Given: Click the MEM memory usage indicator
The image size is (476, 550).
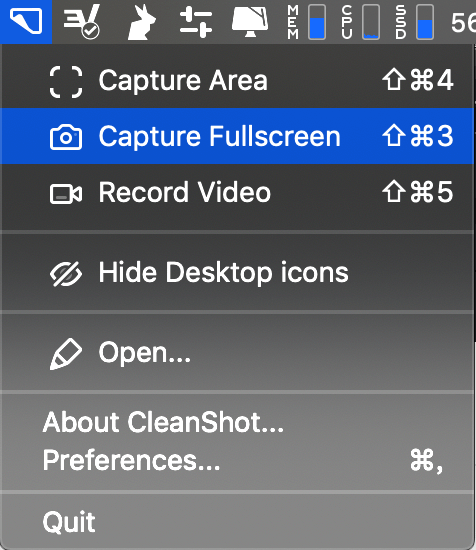Looking at the screenshot, I should (x=307, y=22).
